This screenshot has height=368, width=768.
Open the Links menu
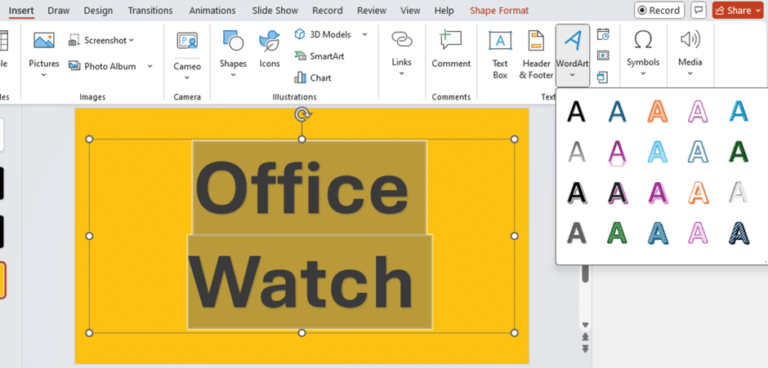[402, 54]
